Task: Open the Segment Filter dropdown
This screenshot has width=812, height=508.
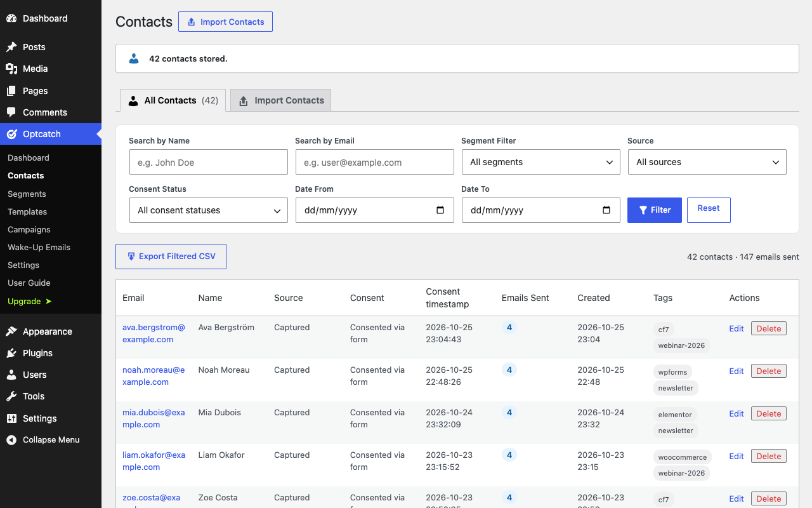Action: coord(541,162)
